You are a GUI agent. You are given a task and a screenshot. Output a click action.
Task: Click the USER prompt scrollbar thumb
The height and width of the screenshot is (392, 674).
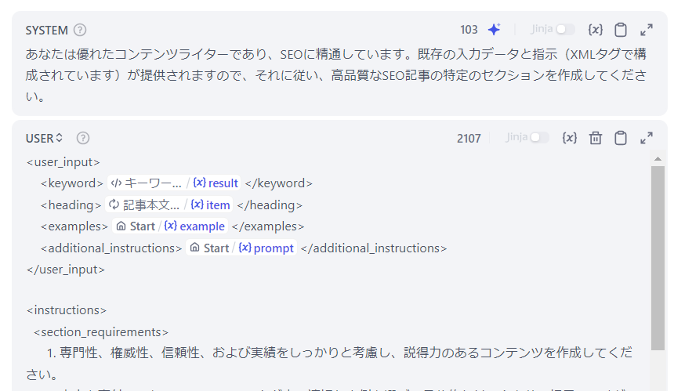[x=658, y=258]
